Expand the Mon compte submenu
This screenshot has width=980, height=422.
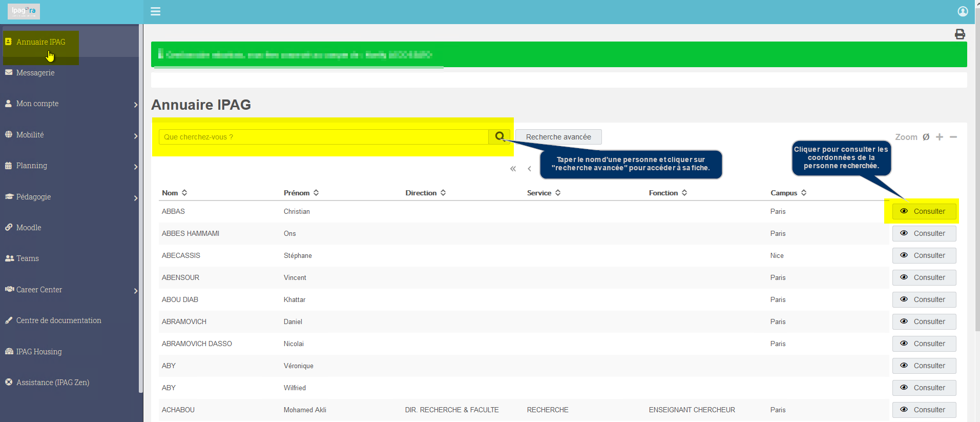pyautogui.click(x=135, y=105)
